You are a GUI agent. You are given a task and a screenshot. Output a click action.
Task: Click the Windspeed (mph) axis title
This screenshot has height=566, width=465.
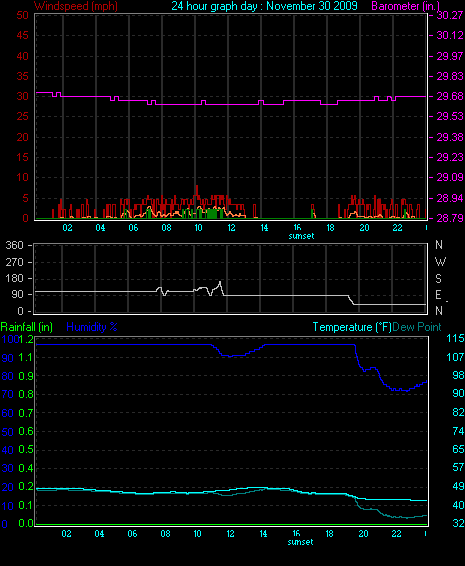pyautogui.click(x=75, y=6)
